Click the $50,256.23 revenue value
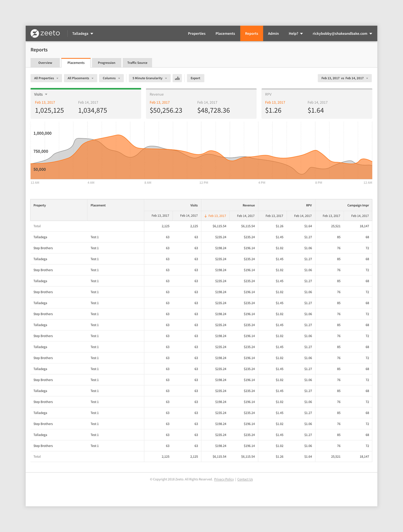Viewport: 403px width, 532px height. [166, 110]
